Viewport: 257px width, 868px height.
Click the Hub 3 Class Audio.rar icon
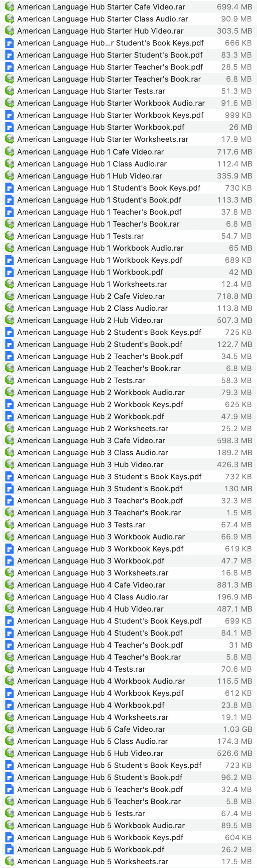(x=9, y=452)
